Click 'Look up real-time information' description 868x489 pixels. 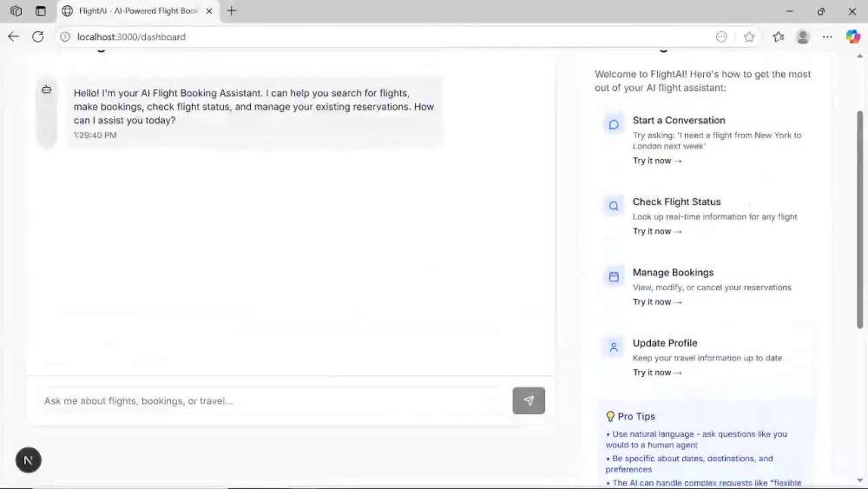click(x=714, y=217)
